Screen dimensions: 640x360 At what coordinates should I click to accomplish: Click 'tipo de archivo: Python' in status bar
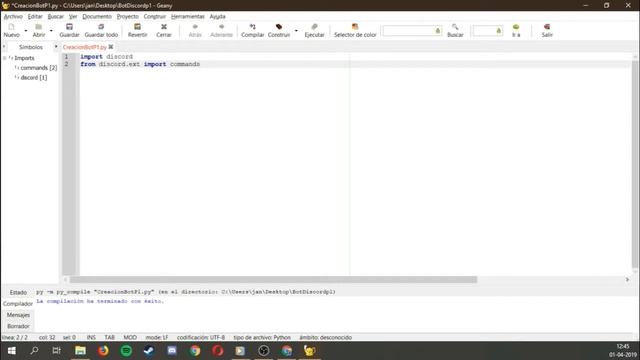point(262,338)
